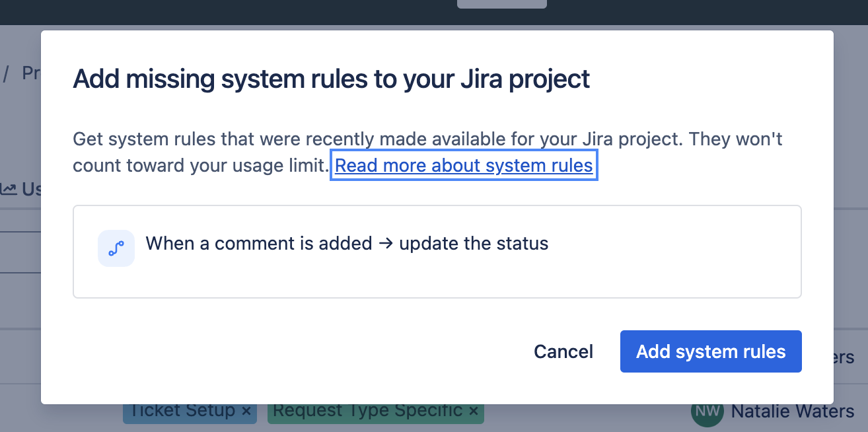Click the Request Type Specific label tag
This screenshot has height=432, width=868.
coord(376,411)
